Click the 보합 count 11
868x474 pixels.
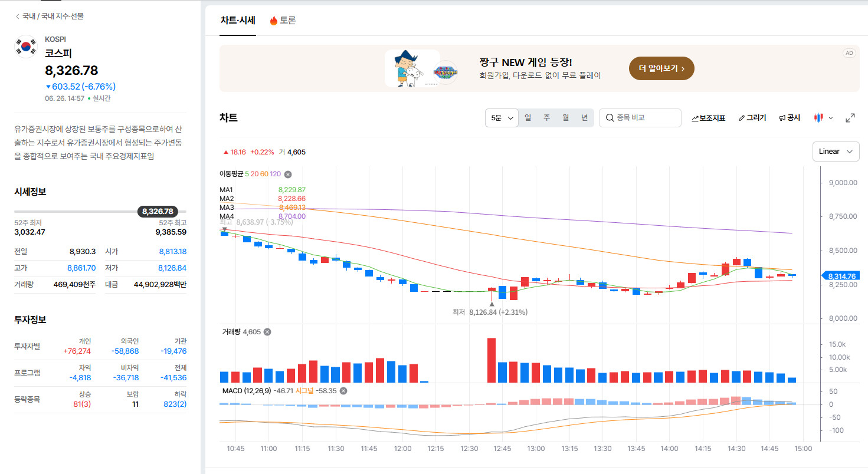click(135, 404)
